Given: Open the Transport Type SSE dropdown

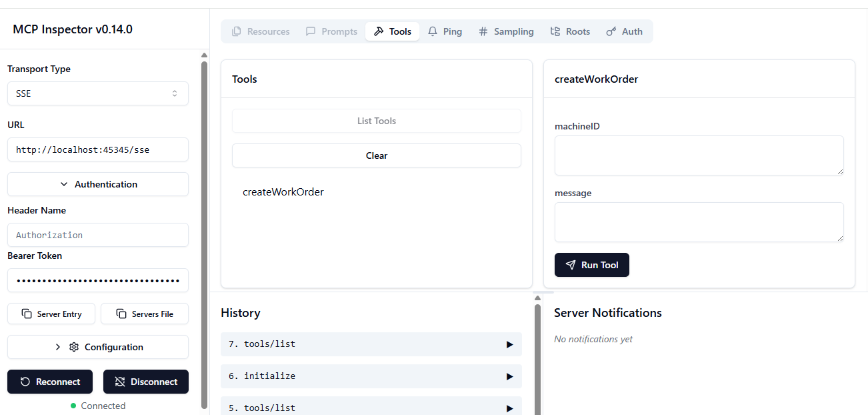Looking at the screenshot, I should click(98, 93).
